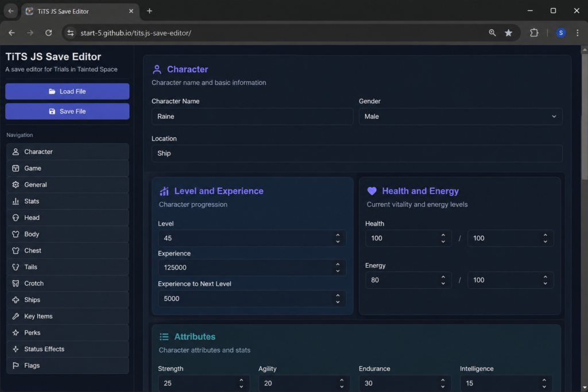Click the maximum Energy stepper arrows
The width and height of the screenshot is (588, 392).
click(x=545, y=280)
